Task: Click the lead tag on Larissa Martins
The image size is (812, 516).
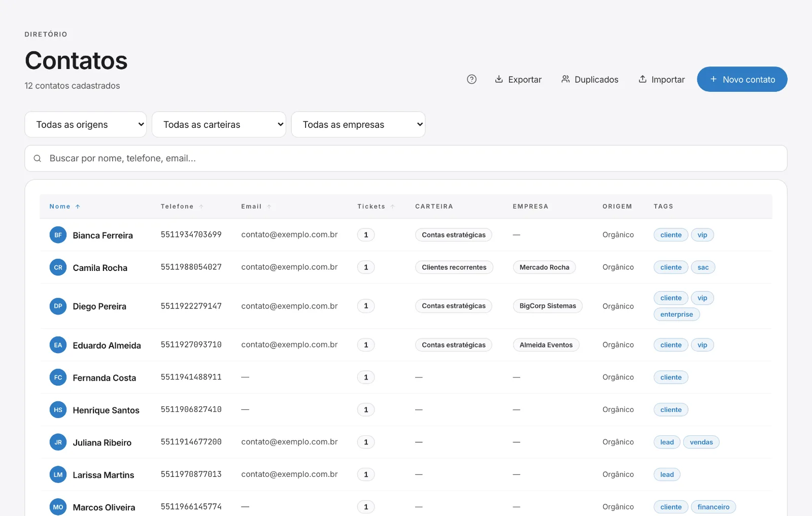Action: pyautogui.click(x=667, y=475)
